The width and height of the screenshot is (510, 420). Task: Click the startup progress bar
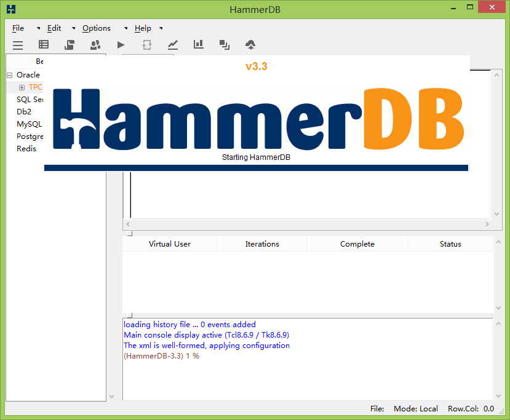[x=256, y=168]
